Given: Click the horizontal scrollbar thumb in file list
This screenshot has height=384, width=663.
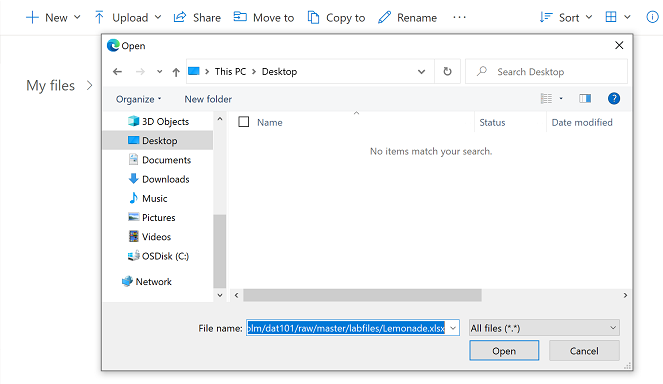Looking at the screenshot, I should (362, 295).
